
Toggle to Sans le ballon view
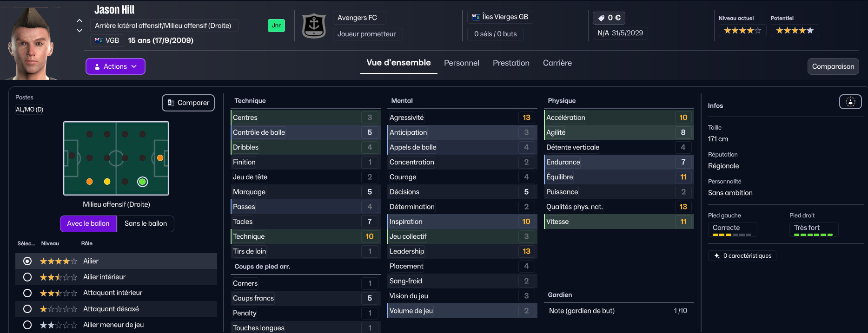click(146, 223)
